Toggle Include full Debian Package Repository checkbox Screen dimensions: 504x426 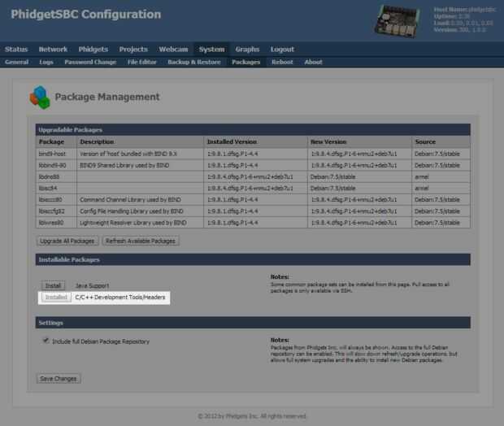(x=46, y=341)
